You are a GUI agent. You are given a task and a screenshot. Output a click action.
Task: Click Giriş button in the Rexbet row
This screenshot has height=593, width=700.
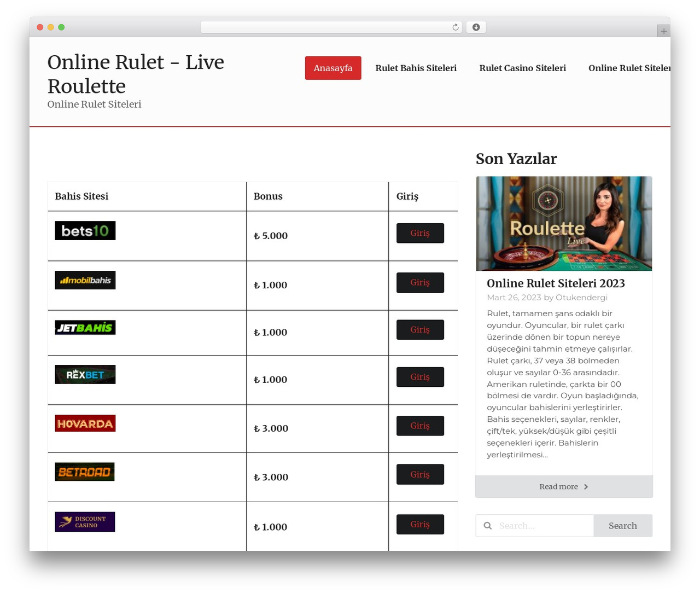(420, 377)
